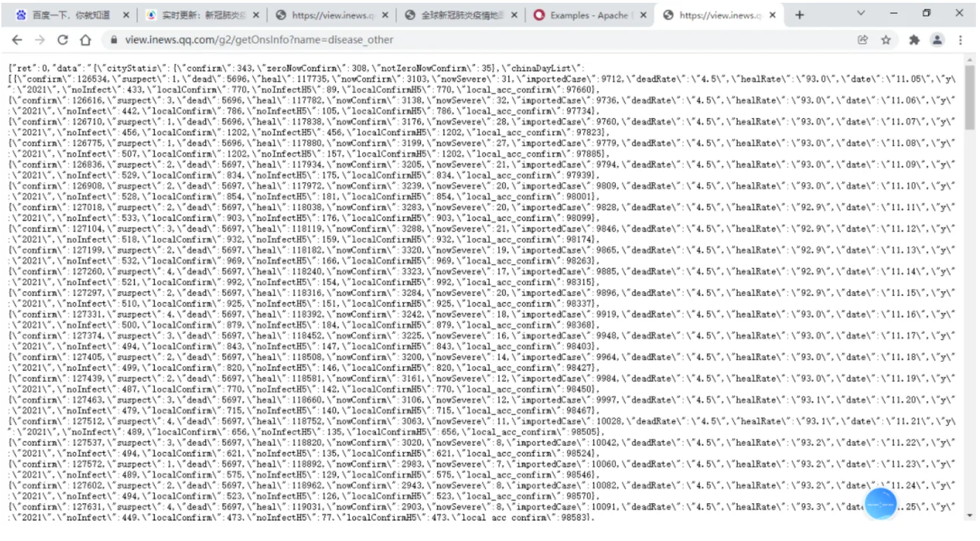Click the line starting "confirm":127631
This screenshot has width=980, height=541.
[482, 506]
